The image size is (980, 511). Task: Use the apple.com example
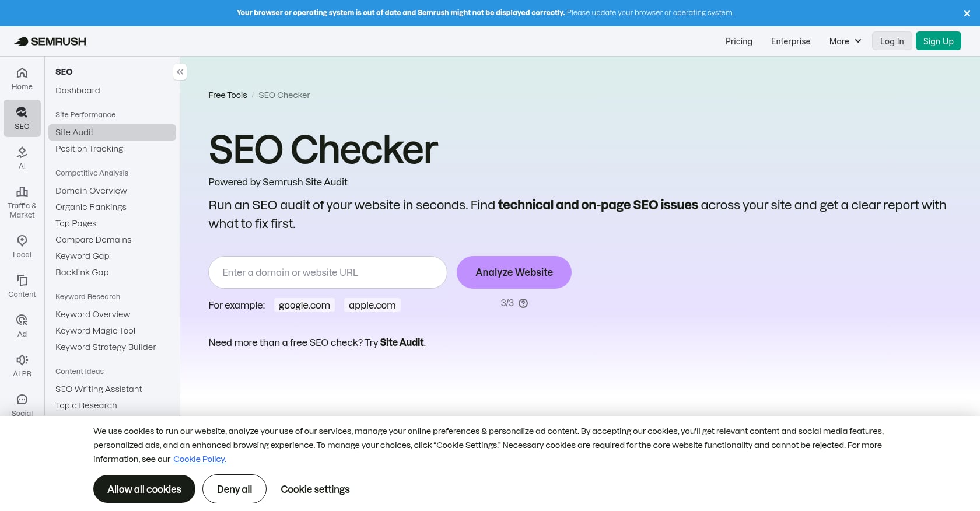coord(372,305)
